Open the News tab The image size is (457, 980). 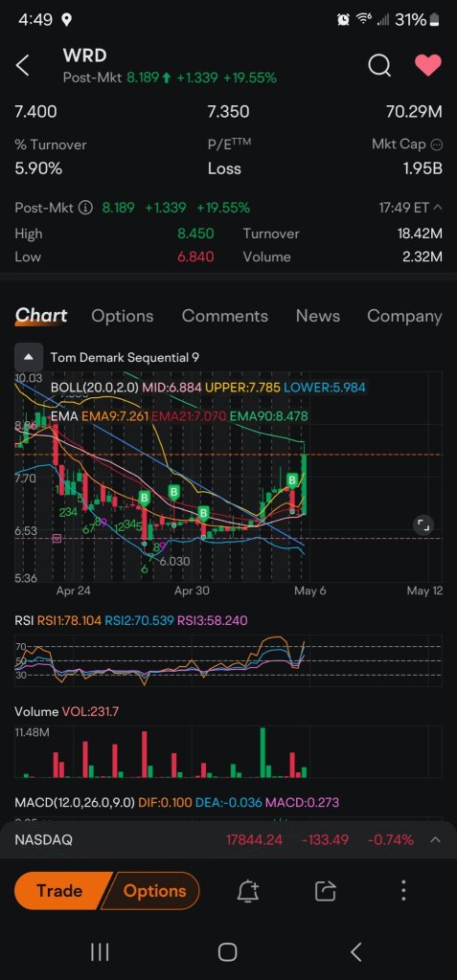[x=317, y=316]
